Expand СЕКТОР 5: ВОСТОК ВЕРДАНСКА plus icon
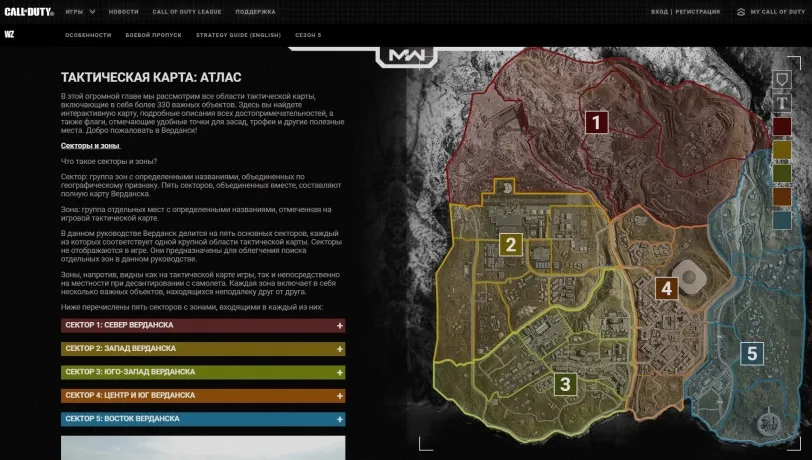 (x=340, y=419)
